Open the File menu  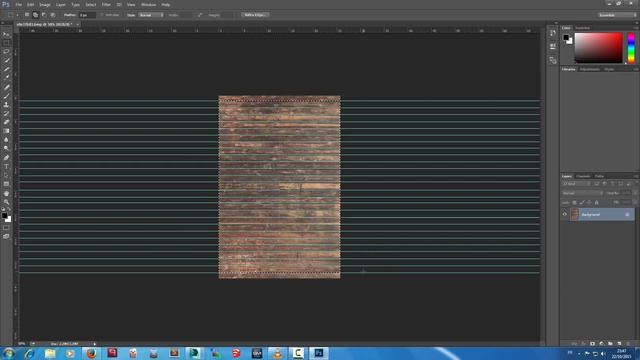pos(19,4)
